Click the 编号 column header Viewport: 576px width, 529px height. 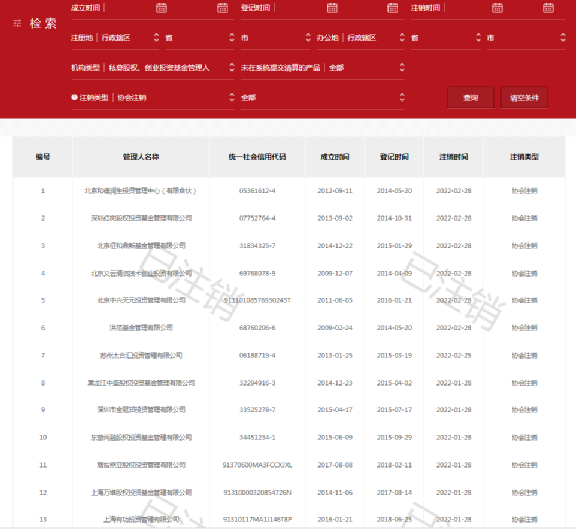pos(43,157)
